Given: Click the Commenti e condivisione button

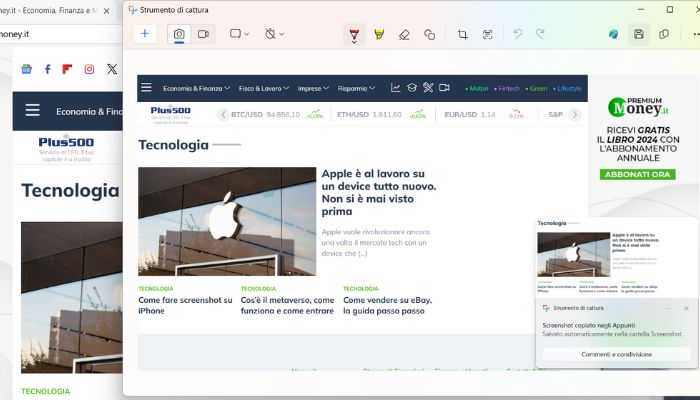Looking at the screenshot, I should [617, 354].
